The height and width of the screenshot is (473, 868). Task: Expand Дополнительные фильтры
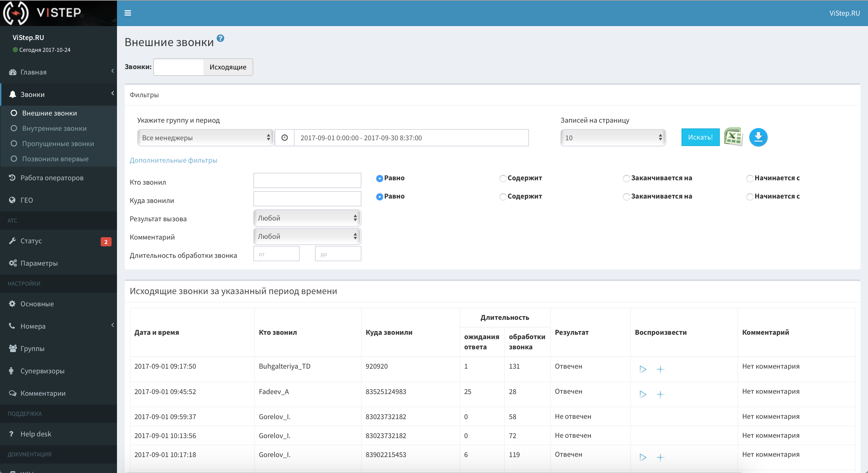tap(173, 160)
